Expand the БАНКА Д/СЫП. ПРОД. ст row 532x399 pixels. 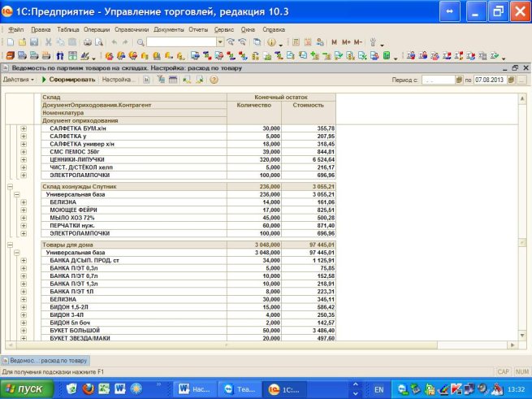coord(24,261)
